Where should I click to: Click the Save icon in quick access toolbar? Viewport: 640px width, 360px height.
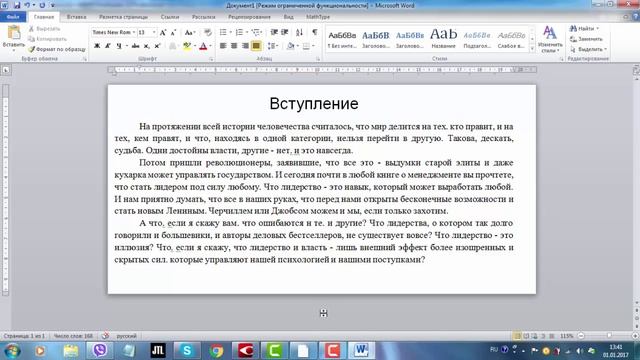[17, 5]
